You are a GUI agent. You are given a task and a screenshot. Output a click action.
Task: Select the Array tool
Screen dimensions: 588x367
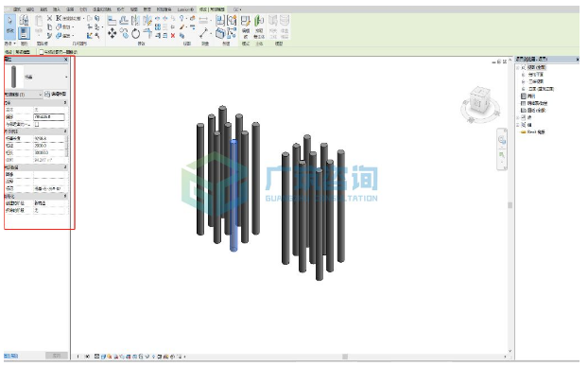[158, 27]
